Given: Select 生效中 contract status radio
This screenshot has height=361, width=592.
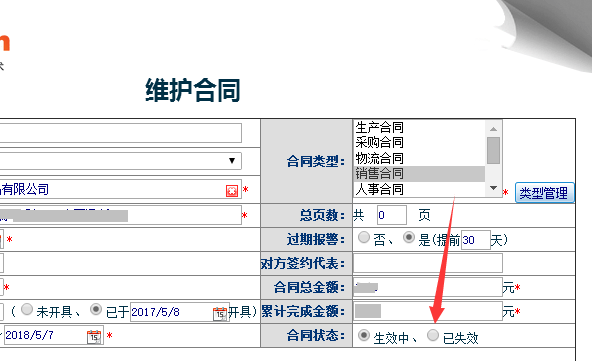Looking at the screenshot, I should click(364, 335).
